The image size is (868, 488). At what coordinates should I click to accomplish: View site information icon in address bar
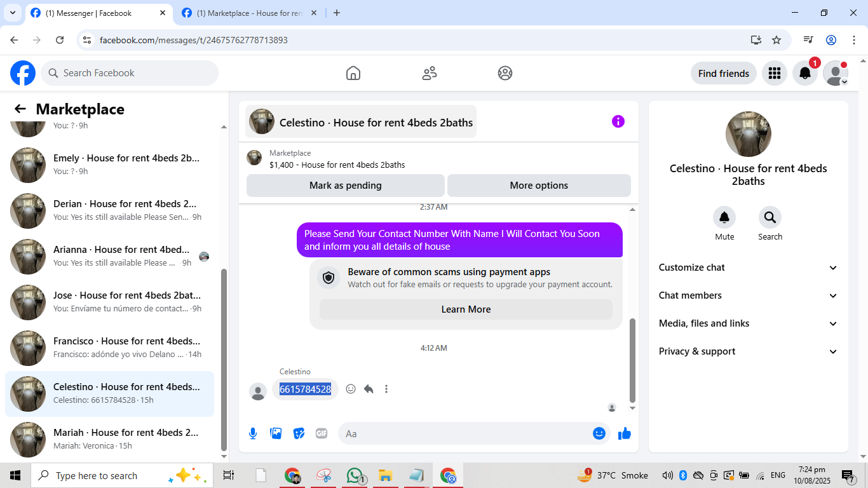pos(88,40)
